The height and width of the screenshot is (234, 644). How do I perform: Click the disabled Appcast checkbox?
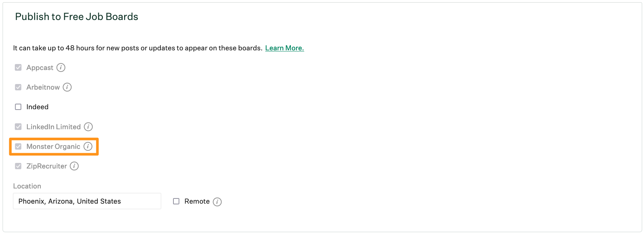(19, 67)
